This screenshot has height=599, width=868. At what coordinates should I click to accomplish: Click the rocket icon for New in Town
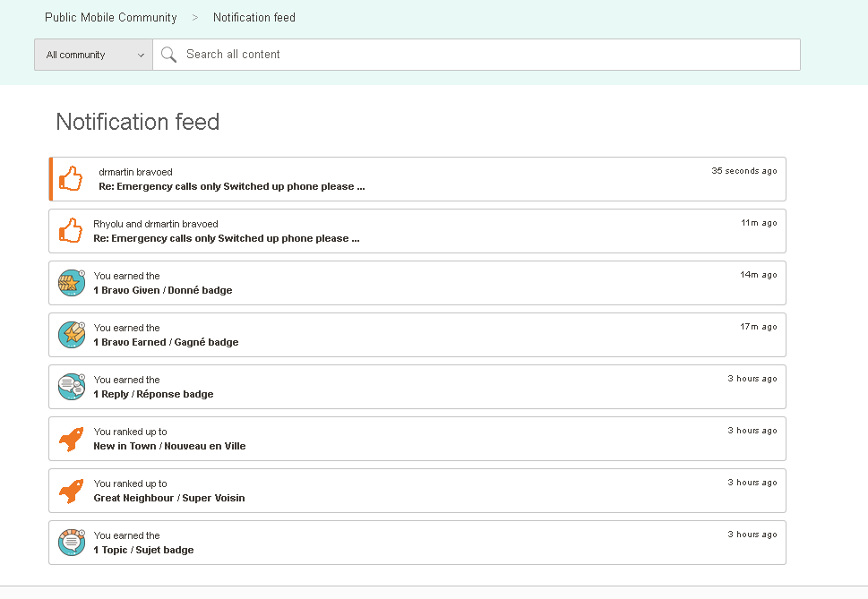(71, 439)
